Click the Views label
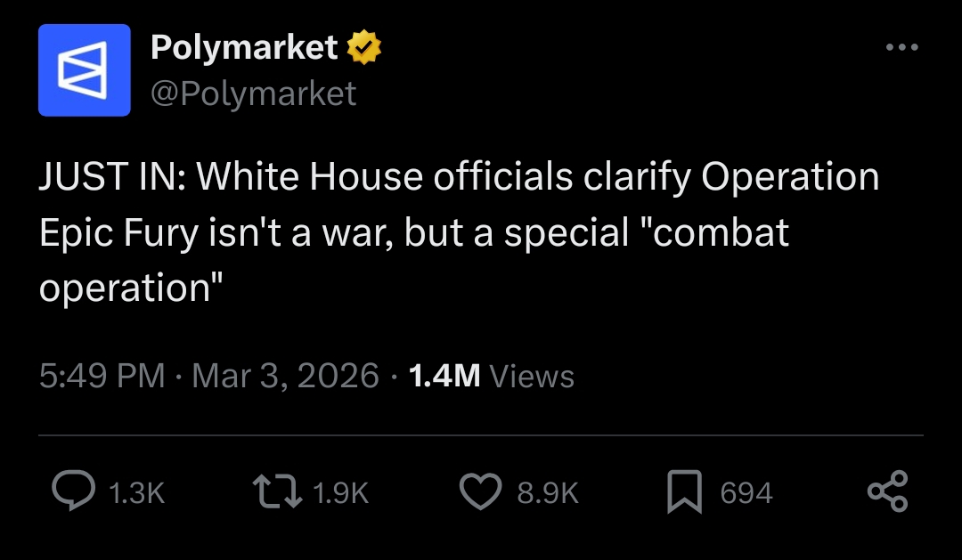962x560 pixels. coord(532,377)
